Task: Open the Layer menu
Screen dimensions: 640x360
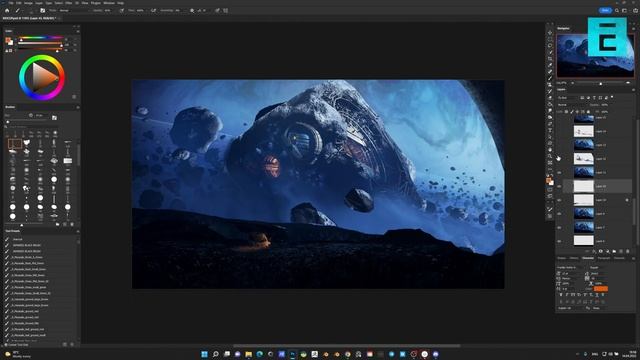Action: (x=39, y=3)
